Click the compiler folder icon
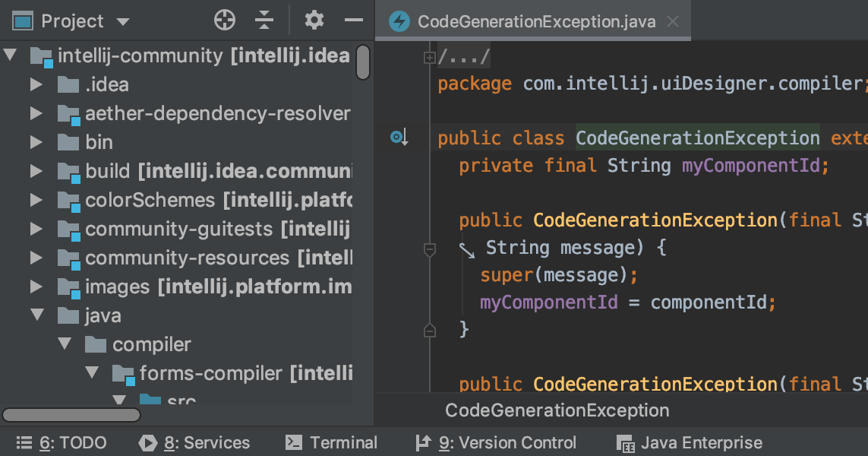 tap(96, 344)
